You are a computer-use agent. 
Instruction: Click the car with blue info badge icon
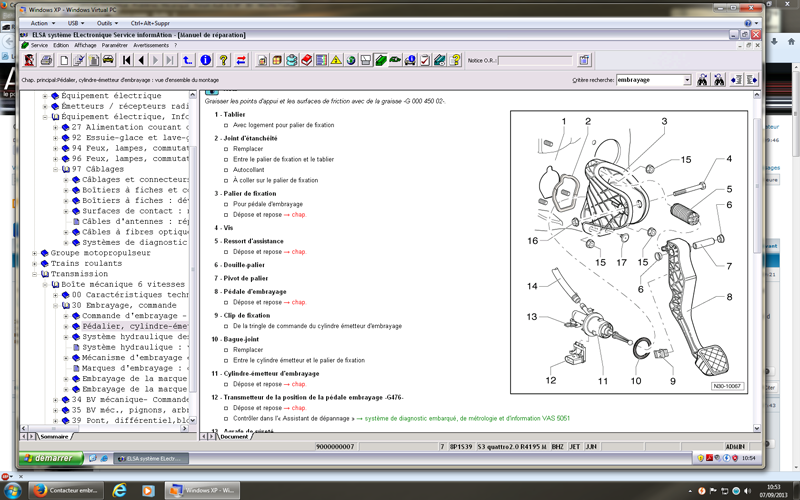pos(410,60)
